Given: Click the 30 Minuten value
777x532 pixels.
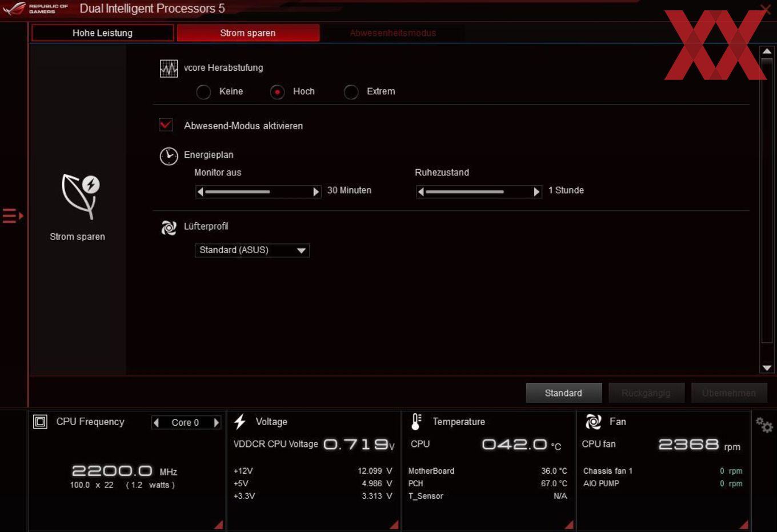Looking at the screenshot, I should tap(349, 190).
